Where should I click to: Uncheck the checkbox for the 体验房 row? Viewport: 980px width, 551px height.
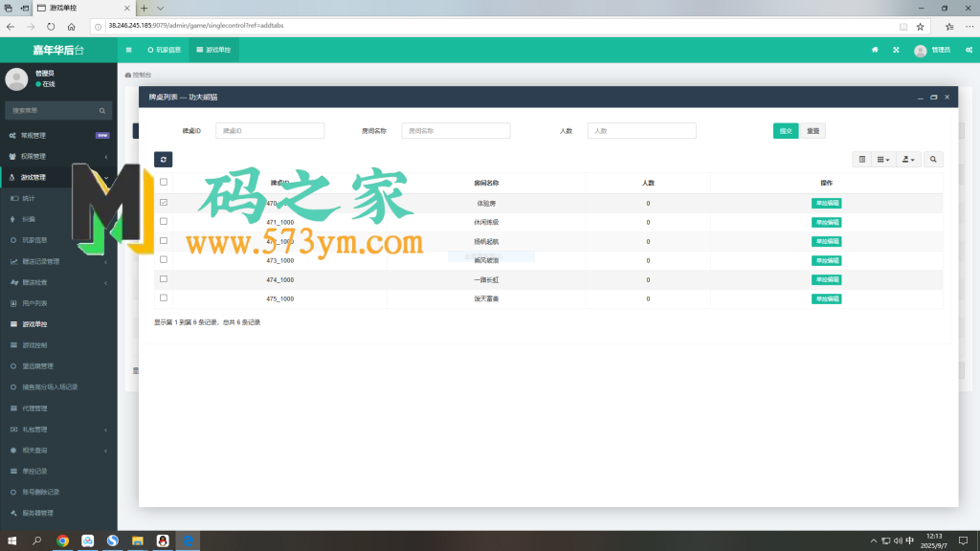tap(164, 203)
